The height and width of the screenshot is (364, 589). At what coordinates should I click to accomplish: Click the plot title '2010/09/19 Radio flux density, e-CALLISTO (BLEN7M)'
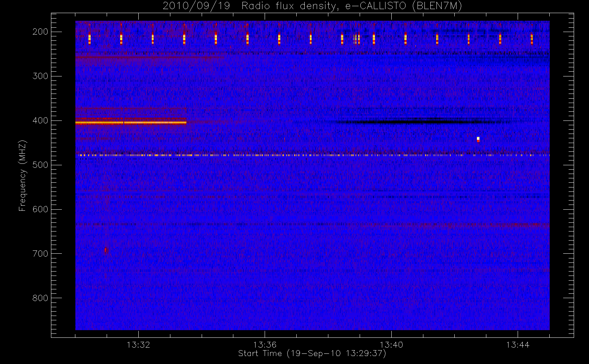[x=312, y=6]
